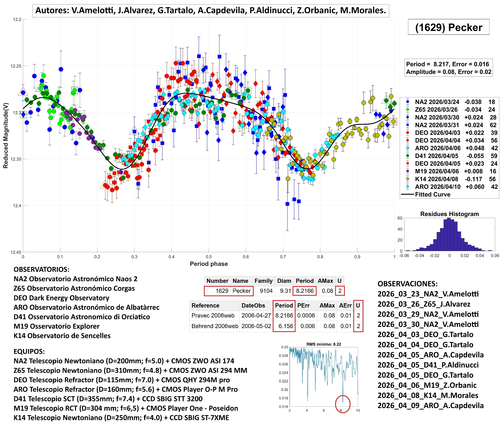
Task: Click the blue circle marker for NA2 2026/03/24
Action: [408, 102]
